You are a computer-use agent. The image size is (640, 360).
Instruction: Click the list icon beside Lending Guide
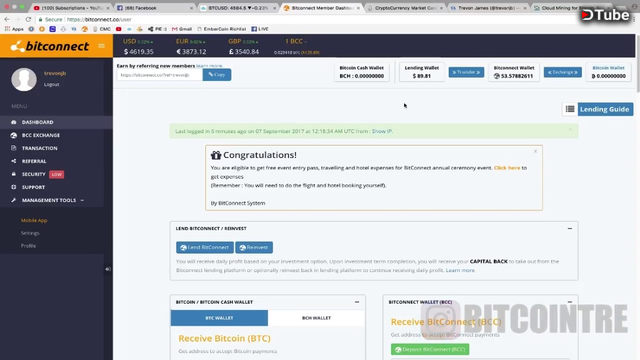coord(570,109)
